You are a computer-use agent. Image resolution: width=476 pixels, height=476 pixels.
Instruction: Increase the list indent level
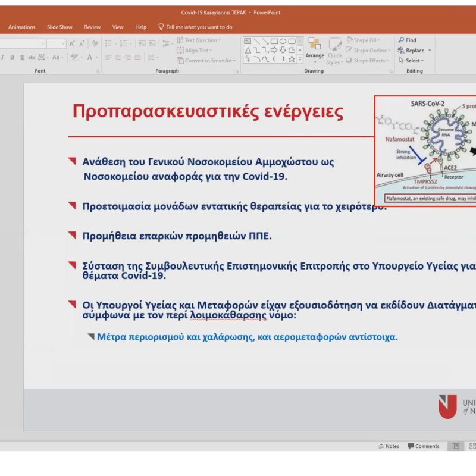tap(152, 44)
